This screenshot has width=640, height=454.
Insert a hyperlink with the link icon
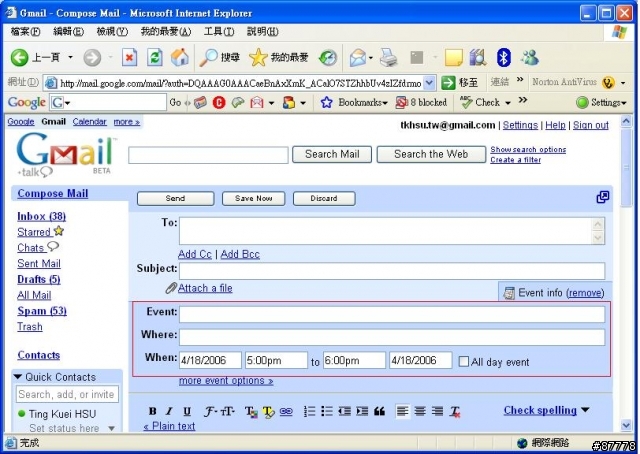[286, 412]
